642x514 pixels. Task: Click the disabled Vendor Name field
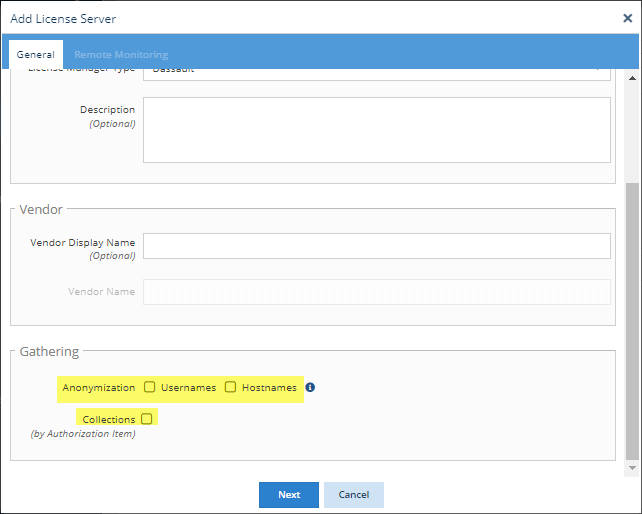(377, 292)
